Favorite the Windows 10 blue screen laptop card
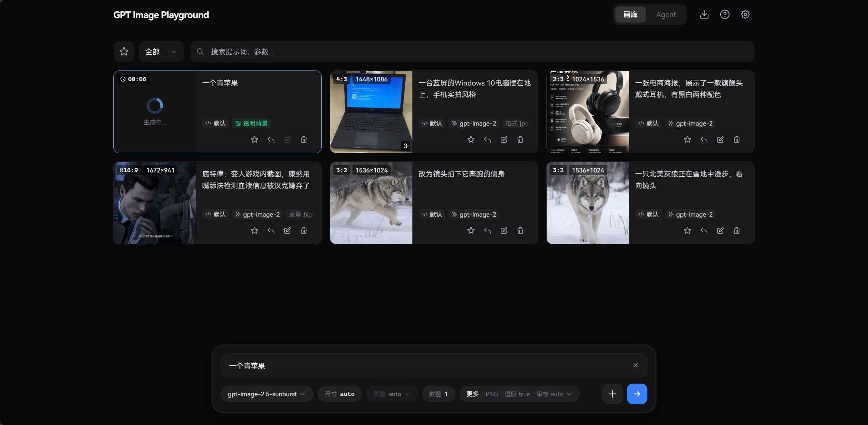The height and width of the screenshot is (425, 868). point(471,140)
